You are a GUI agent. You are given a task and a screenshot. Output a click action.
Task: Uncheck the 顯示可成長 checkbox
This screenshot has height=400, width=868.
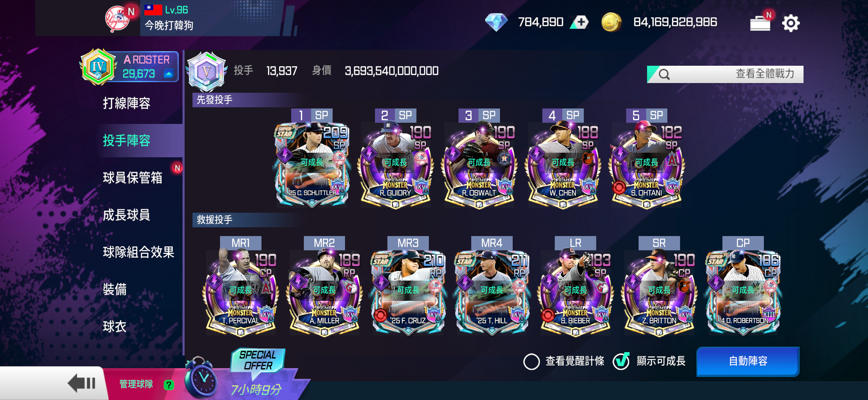click(621, 361)
